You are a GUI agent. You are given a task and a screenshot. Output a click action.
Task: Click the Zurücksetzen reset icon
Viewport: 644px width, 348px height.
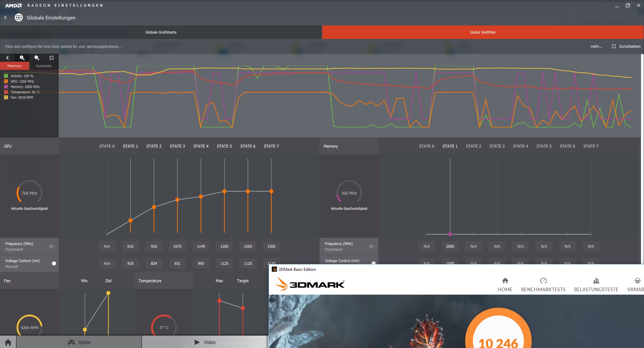tap(613, 46)
